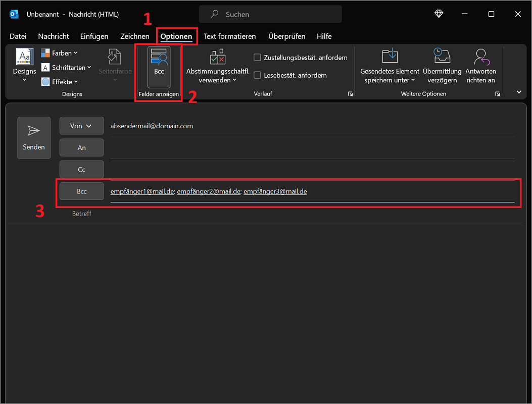Open the Datei menu
Viewport: 532px width, 404px height.
(x=18, y=36)
